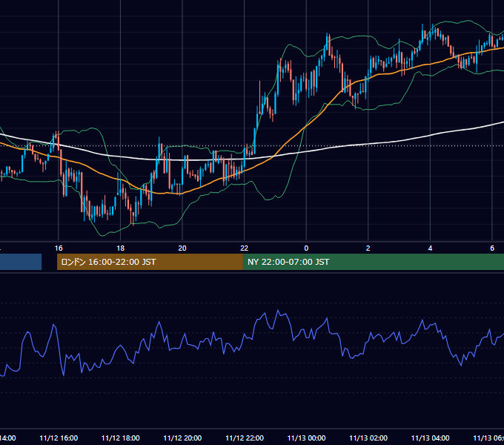Click the 22 hour label on the price chart axis
Screen dimensions: 504x445
pos(245,248)
